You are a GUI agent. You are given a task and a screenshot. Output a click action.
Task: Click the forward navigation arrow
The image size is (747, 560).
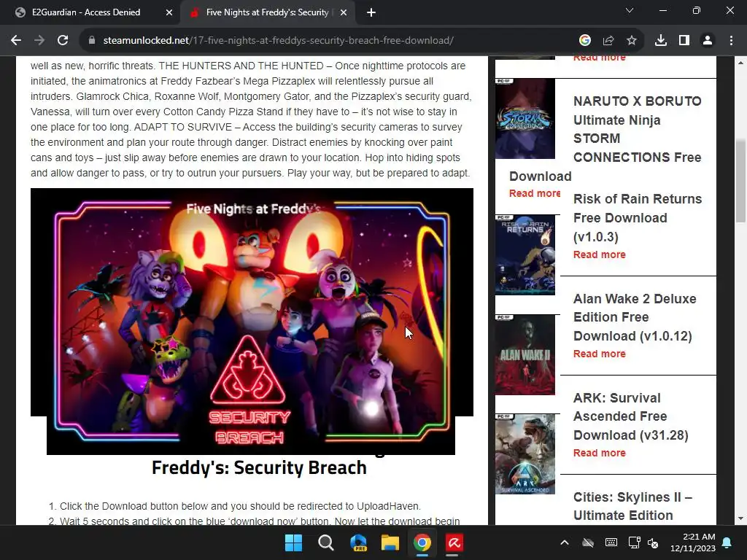[x=39, y=41]
